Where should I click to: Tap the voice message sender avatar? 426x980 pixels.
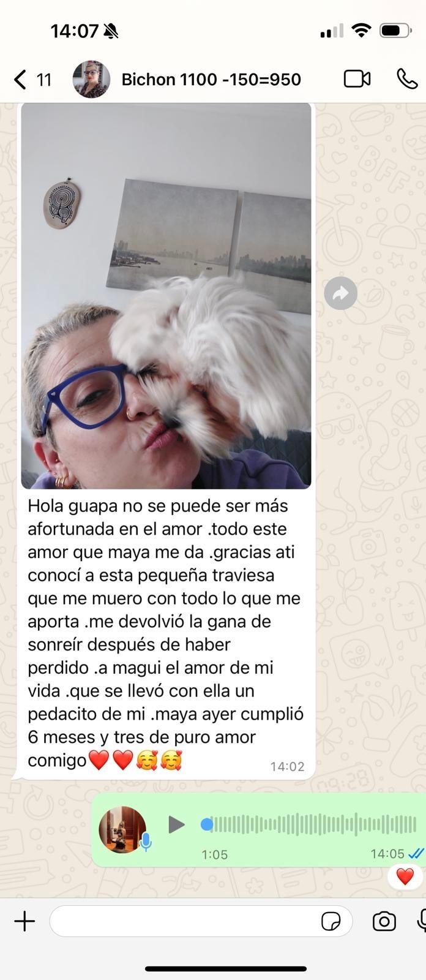click(122, 829)
